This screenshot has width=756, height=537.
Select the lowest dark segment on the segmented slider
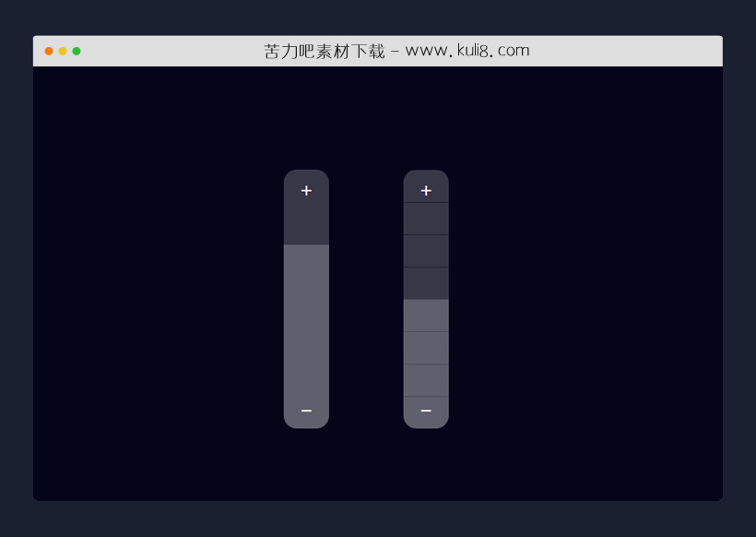click(x=426, y=283)
